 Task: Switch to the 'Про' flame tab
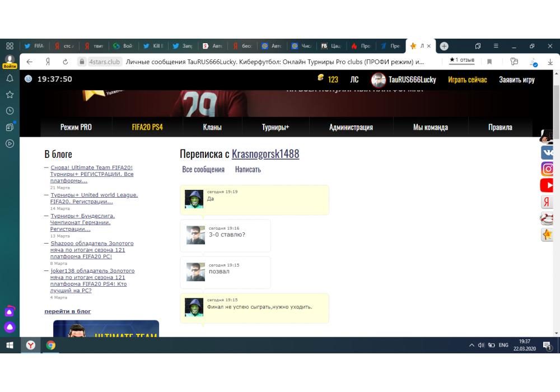(x=361, y=46)
